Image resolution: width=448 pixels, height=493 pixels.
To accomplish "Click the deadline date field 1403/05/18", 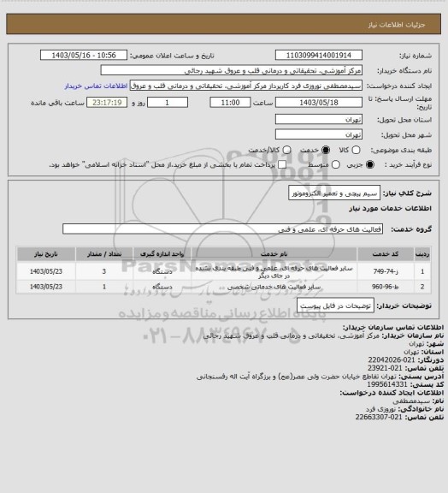I will 319,103.
